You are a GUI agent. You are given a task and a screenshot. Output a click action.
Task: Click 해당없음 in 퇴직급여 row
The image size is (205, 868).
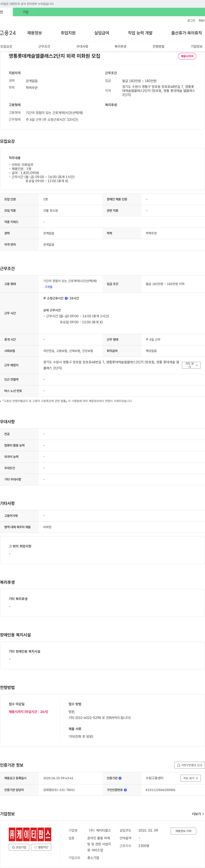(x=151, y=351)
